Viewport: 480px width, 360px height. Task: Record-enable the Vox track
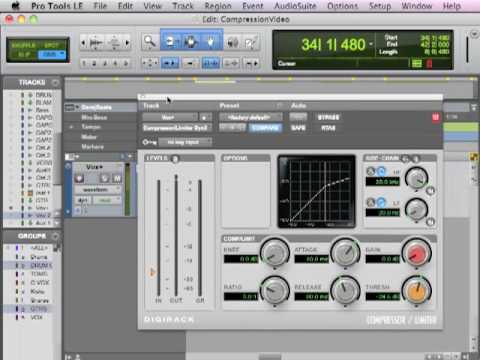[79, 178]
